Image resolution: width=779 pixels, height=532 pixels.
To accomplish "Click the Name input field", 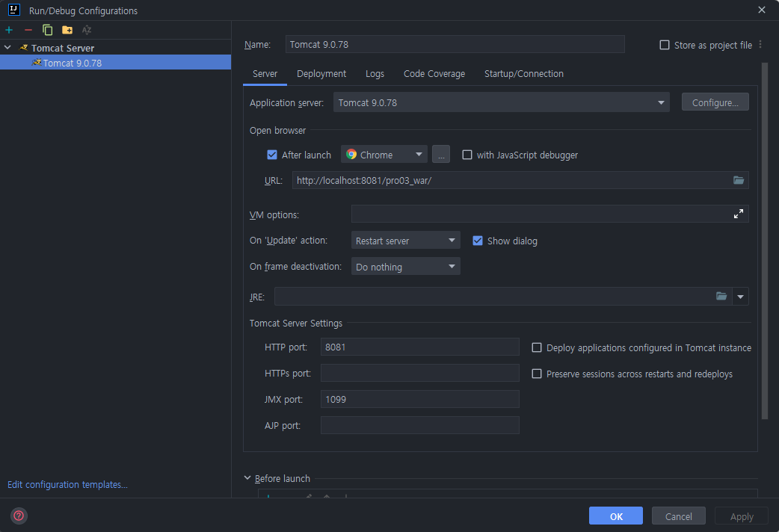I will pyautogui.click(x=455, y=44).
